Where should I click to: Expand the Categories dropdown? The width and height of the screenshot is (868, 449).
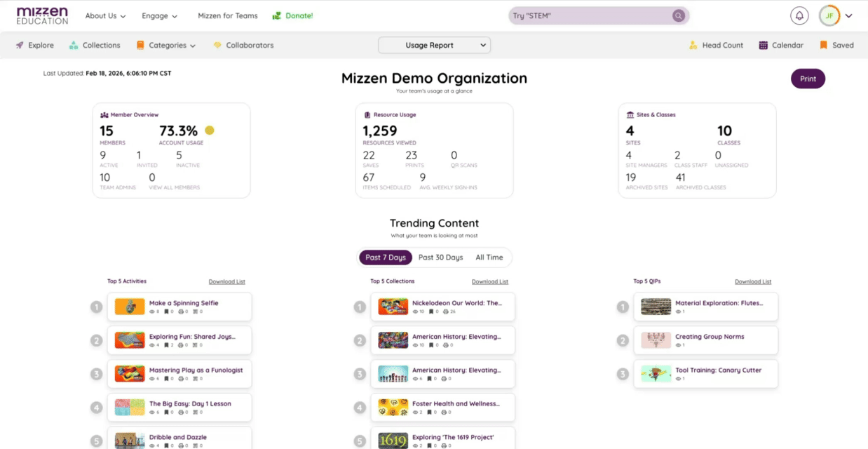click(x=167, y=46)
